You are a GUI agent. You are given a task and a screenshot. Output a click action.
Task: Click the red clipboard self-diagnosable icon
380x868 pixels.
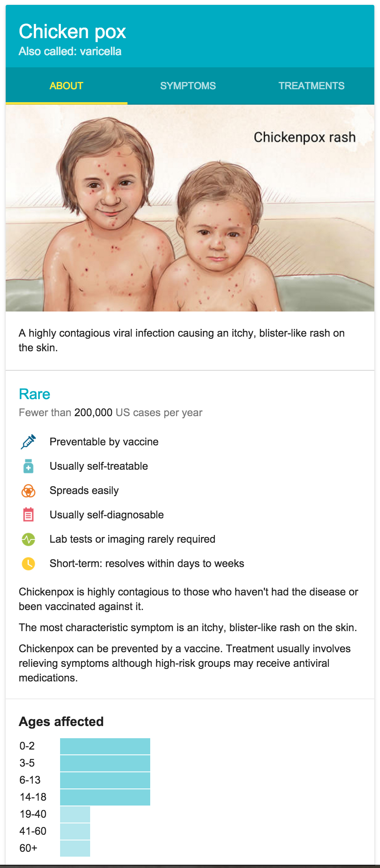point(28,515)
